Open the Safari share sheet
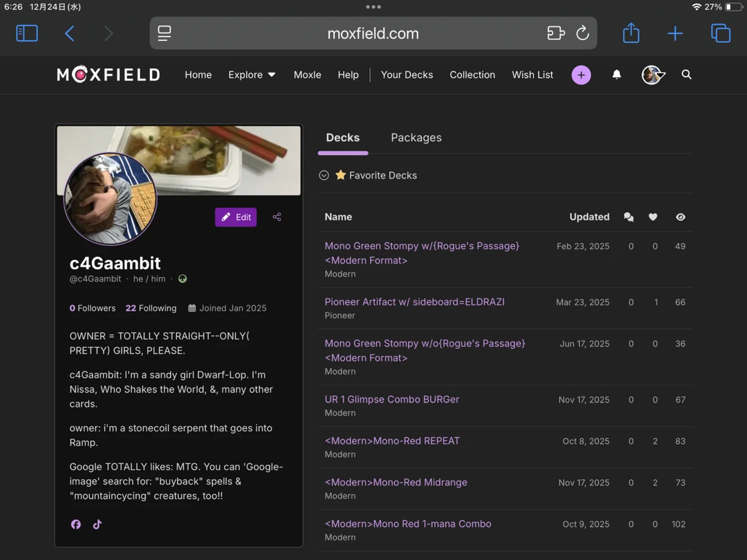Screen dimensions: 747x560 point(631,33)
